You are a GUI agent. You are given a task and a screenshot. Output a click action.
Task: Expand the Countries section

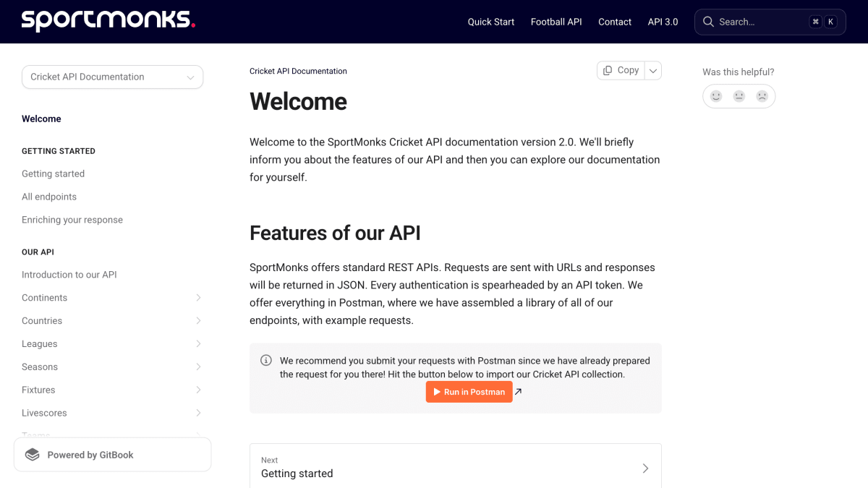198,321
